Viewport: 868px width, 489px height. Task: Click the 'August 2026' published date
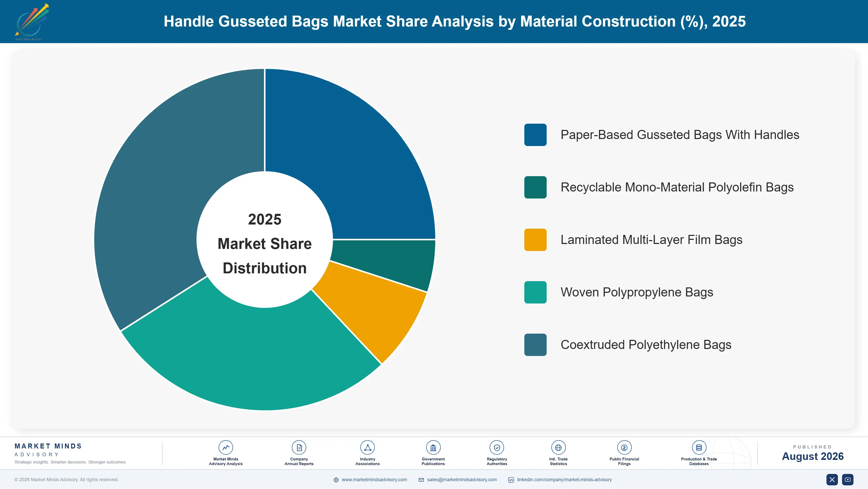pos(812,456)
